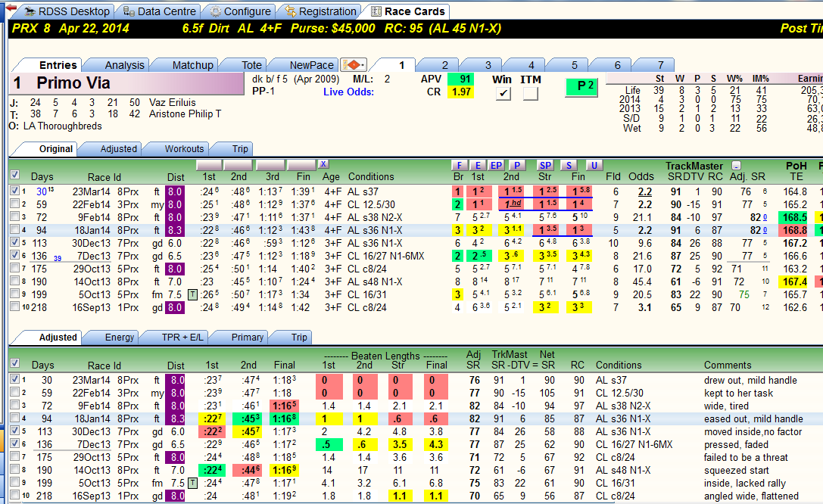
Task: Open the Energy tab
Action: pyautogui.click(x=119, y=338)
